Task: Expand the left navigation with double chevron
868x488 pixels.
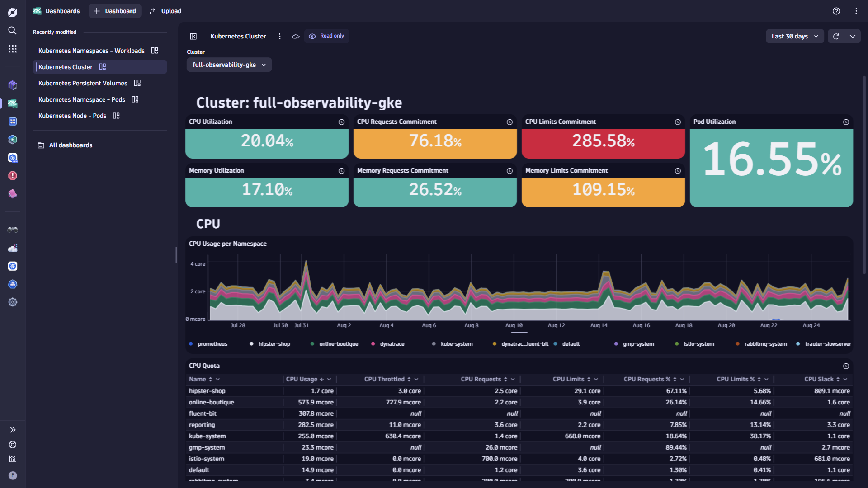Action: (13, 430)
